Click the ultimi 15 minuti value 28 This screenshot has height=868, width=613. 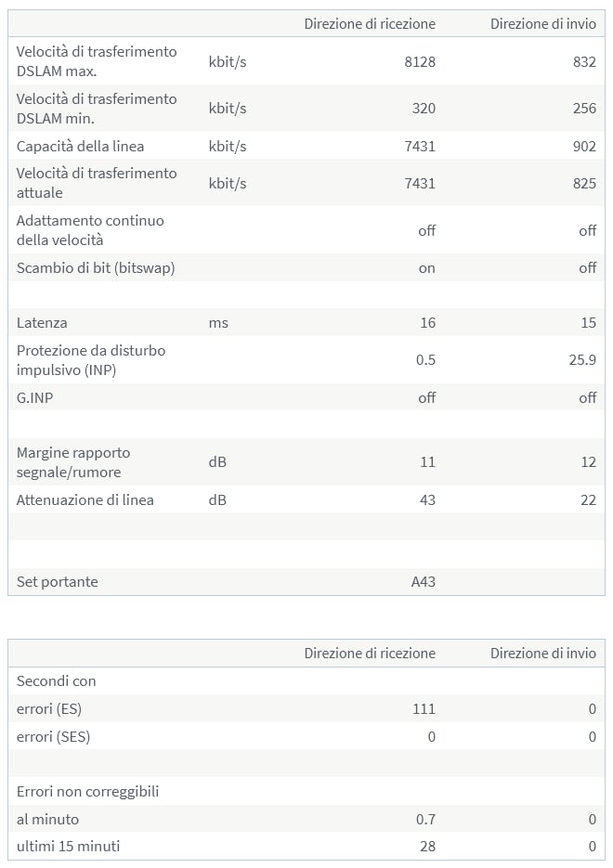click(426, 846)
